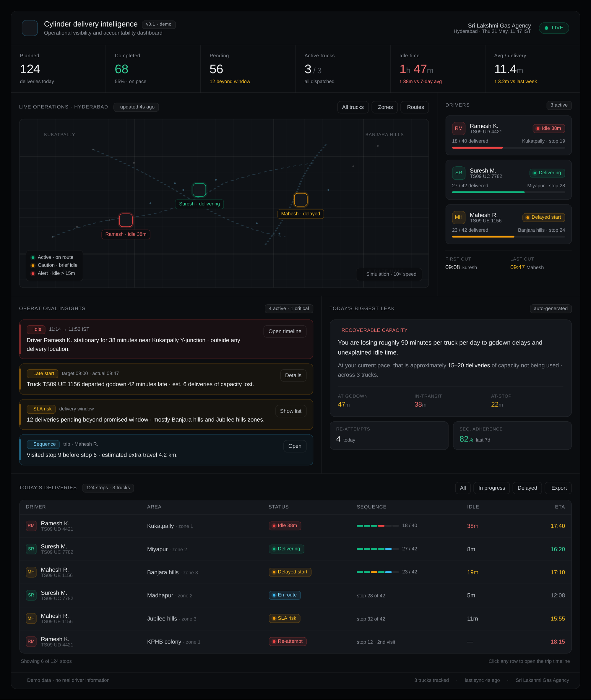Show All trucks on the map
The image size is (591, 700).
(x=353, y=107)
